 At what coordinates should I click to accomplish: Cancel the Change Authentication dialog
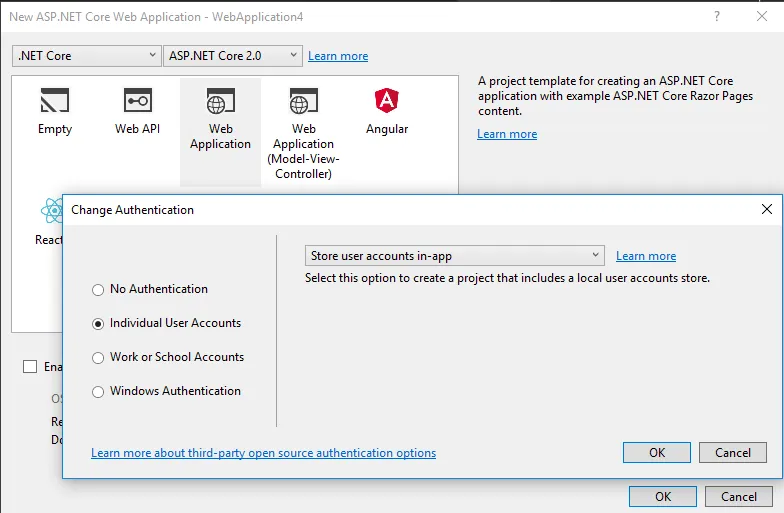pos(732,452)
